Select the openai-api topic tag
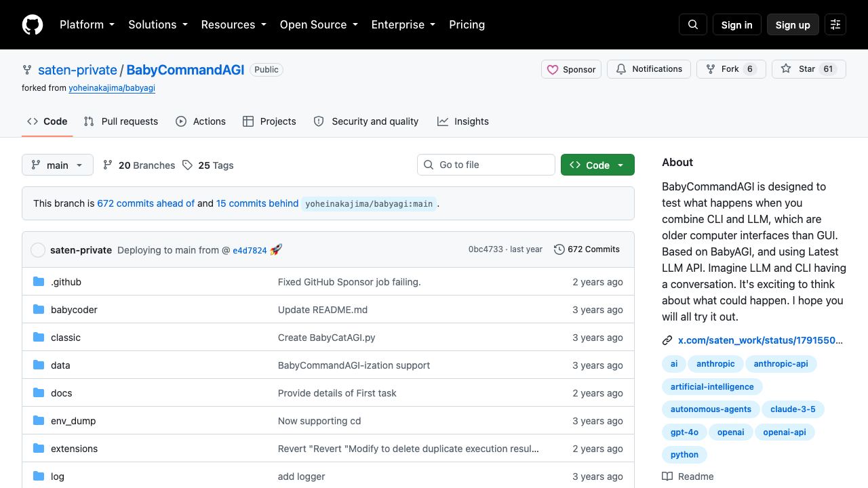Image resolution: width=868 pixels, height=488 pixels. 785,432
